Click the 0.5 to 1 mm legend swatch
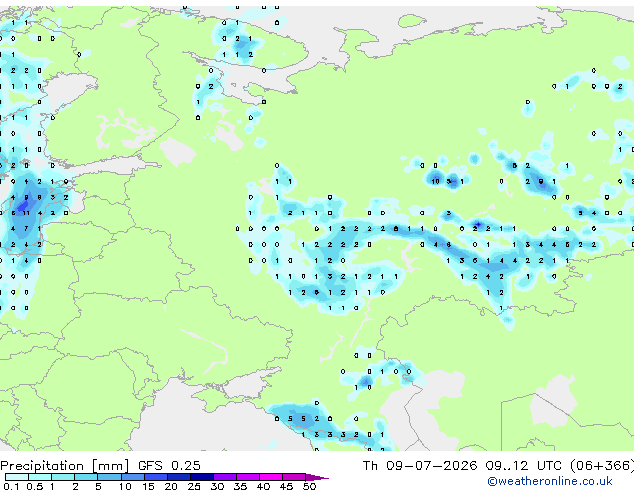The image size is (634, 490). [40, 477]
